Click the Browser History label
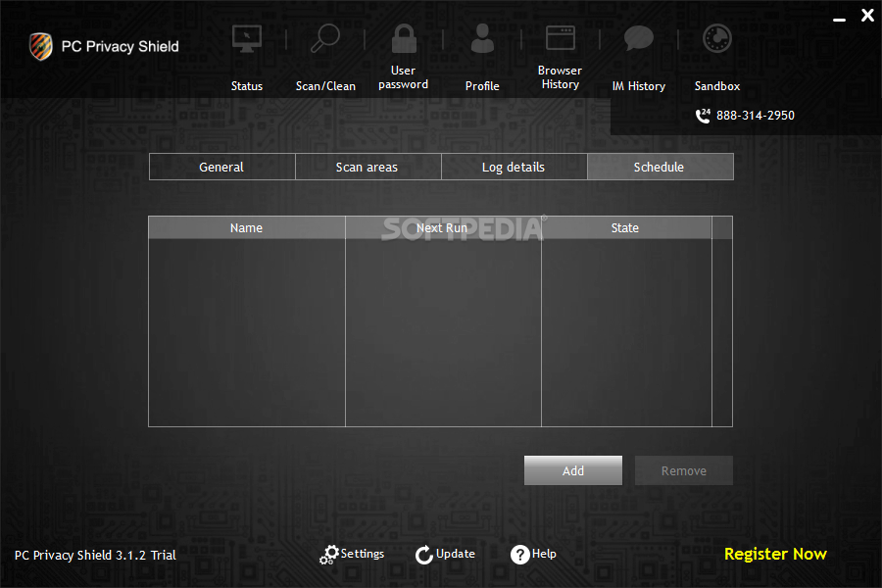 click(x=560, y=77)
